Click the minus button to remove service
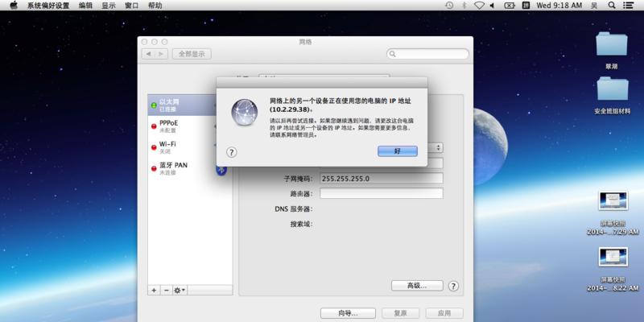The image size is (644, 322). coord(166,289)
